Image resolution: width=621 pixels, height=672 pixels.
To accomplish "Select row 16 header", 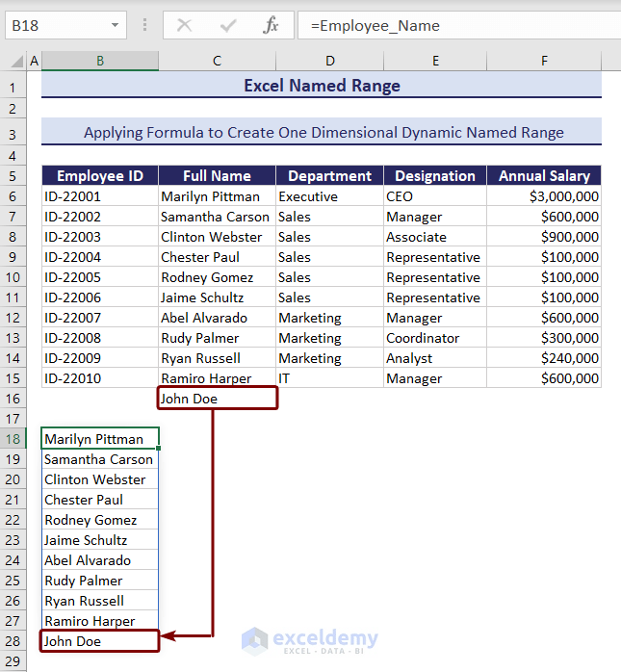I will tap(13, 399).
